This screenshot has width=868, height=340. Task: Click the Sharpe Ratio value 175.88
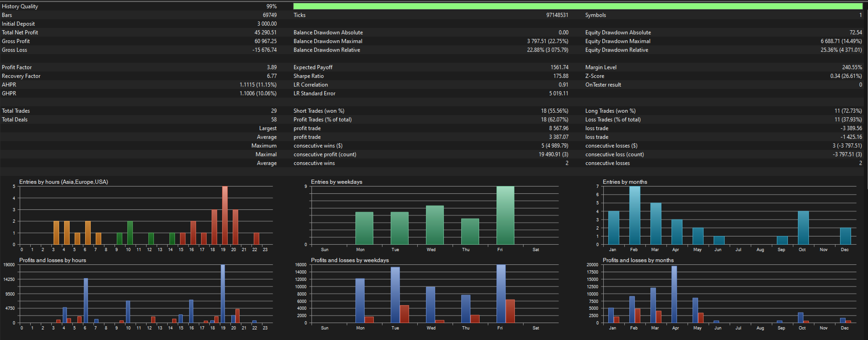[x=561, y=76]
